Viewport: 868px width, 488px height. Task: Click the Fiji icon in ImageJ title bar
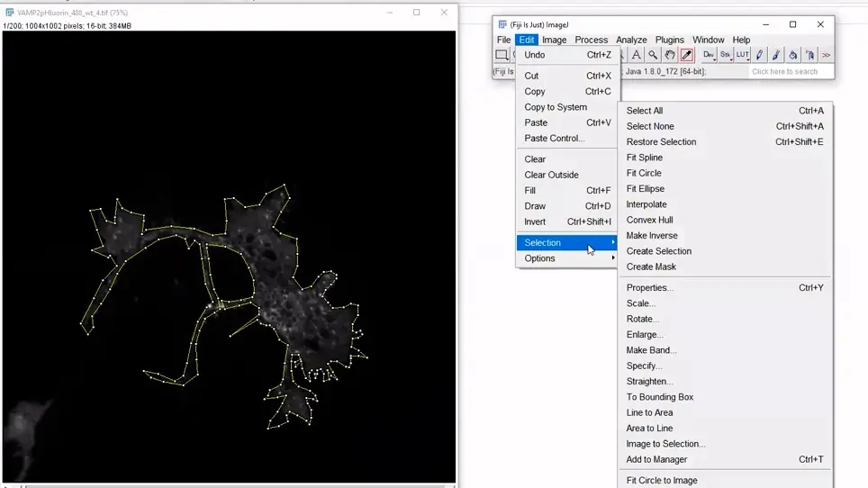tap(502, 24)
